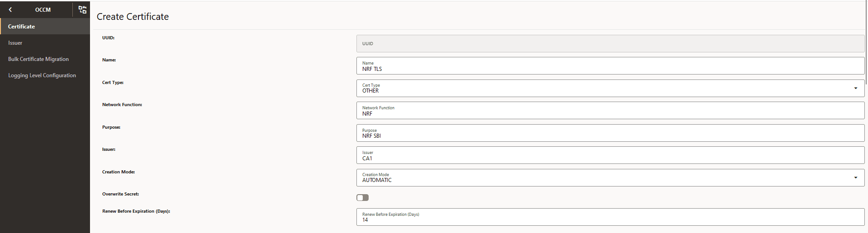The image size is (868, 233).
Task: Click the Creation Mode: label
Action: pyautogui.click(x=119, y=172)
